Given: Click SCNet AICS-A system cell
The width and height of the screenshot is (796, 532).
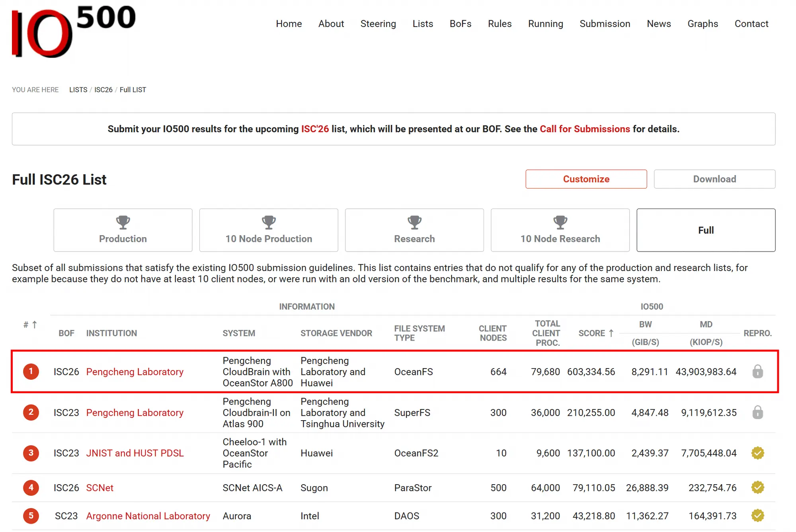Looking at the screenshot, I should [x=252, y=487].
